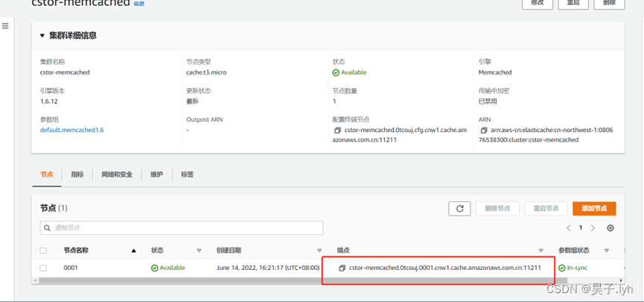Click the 节点名称 column header

click(x=76, y=250)
